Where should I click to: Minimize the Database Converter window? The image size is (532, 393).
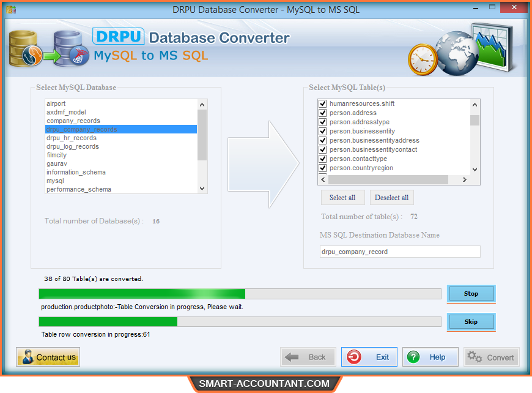pos(476,8)
